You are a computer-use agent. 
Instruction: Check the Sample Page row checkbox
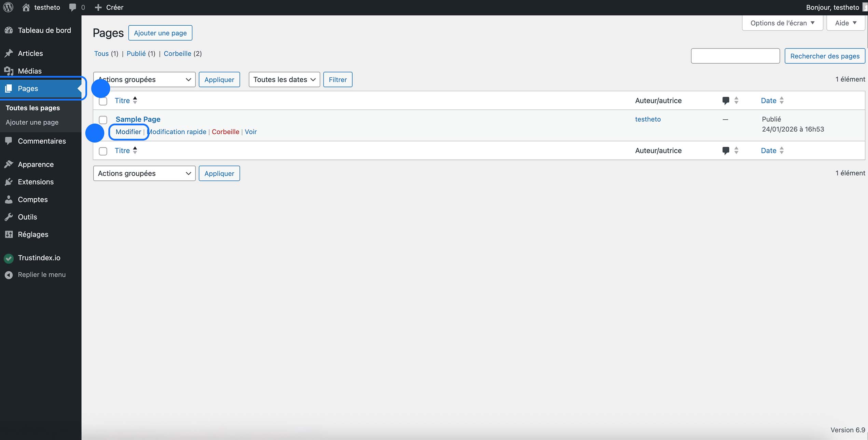103,120
